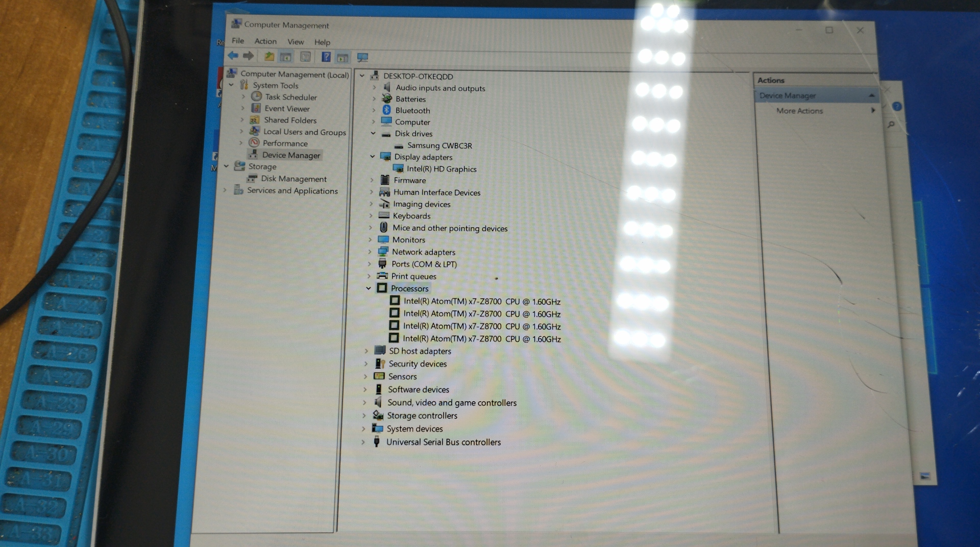Click the Security devices icon
980x547 pixels.
(380, 363)
